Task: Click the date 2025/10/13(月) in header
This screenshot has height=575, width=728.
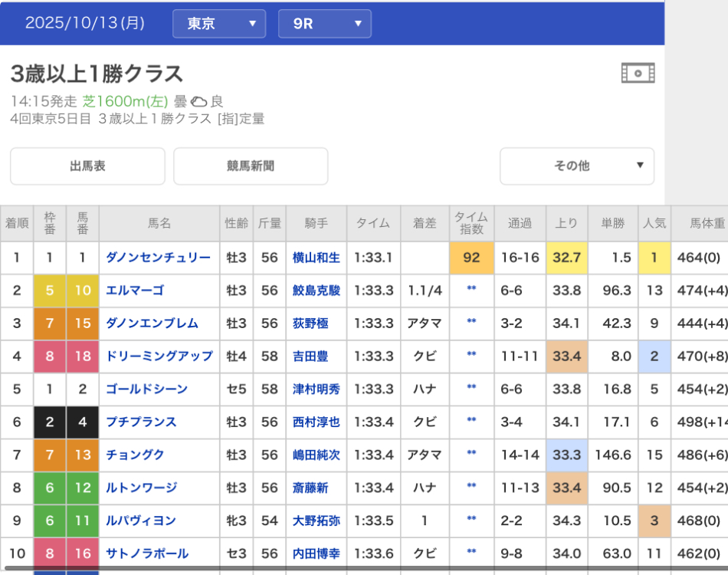Action: tap(84, 23)
